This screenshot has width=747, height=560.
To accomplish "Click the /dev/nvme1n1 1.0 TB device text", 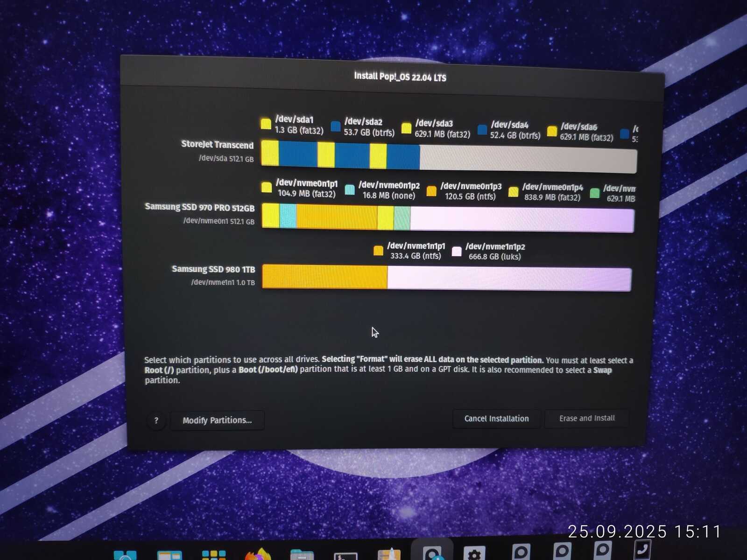I will coord(223,282).
